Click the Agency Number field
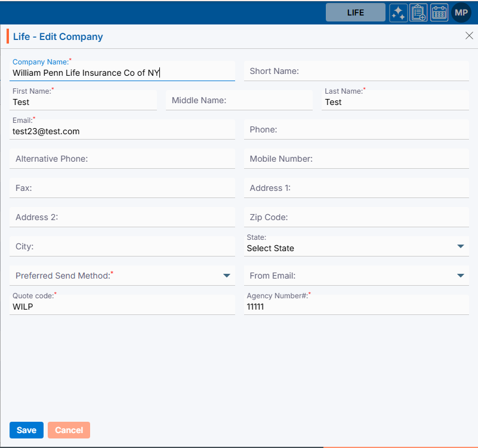This screenshot has height=448, width=478. pyautogui.click(x=356, y=307)
